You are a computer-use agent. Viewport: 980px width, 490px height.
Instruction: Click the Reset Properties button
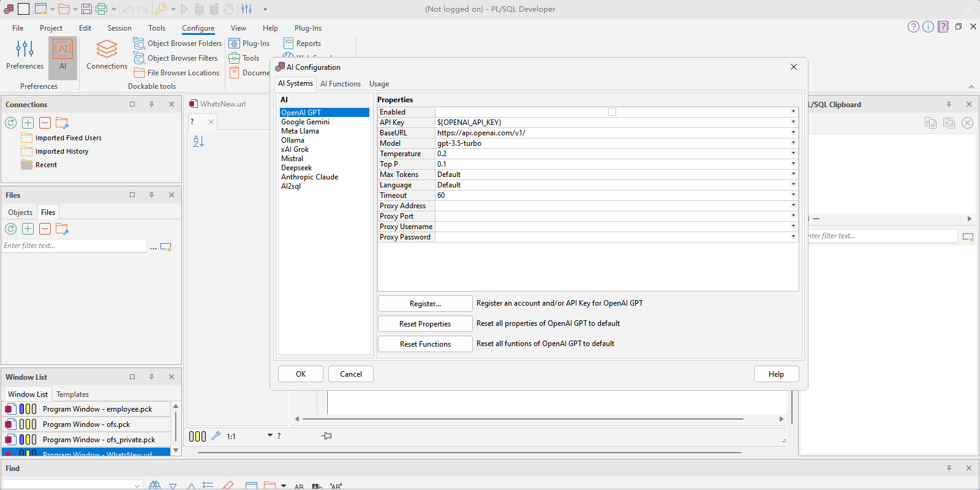coord(425,324)
